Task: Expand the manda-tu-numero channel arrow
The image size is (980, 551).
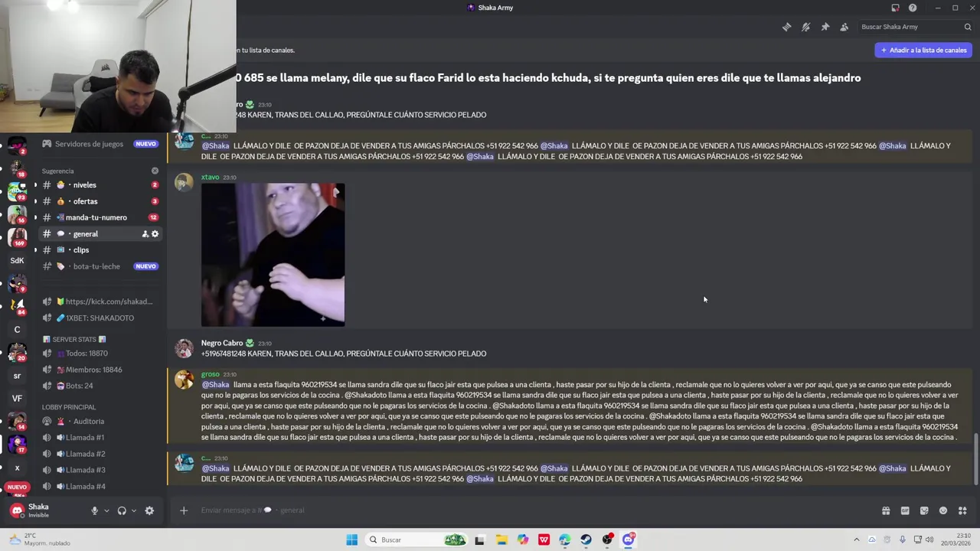Action: [35, 217]
